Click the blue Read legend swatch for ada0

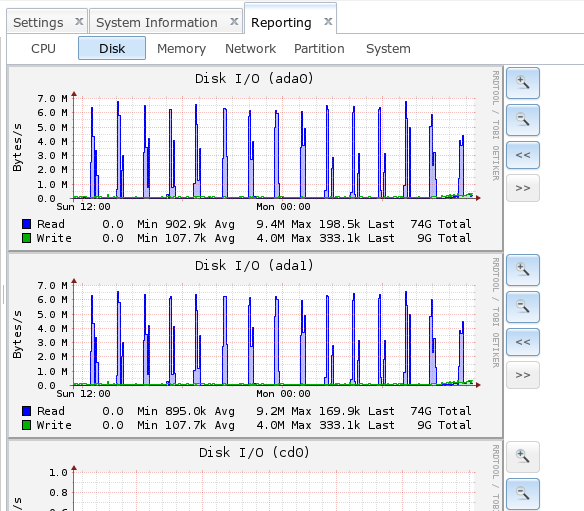coord(26,224)
